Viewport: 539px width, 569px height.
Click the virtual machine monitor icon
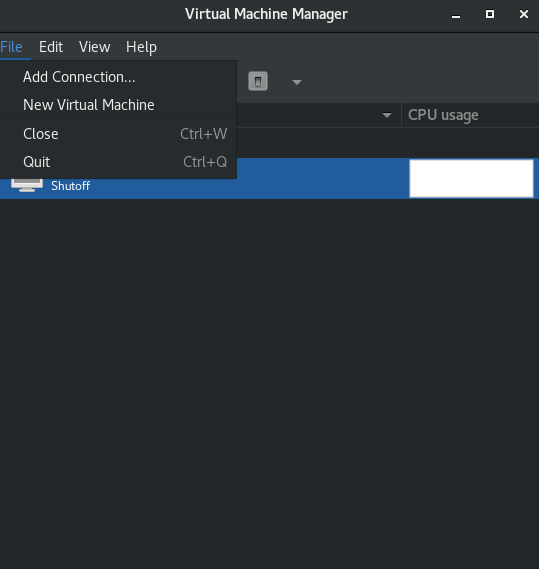[x=27, y=185]
